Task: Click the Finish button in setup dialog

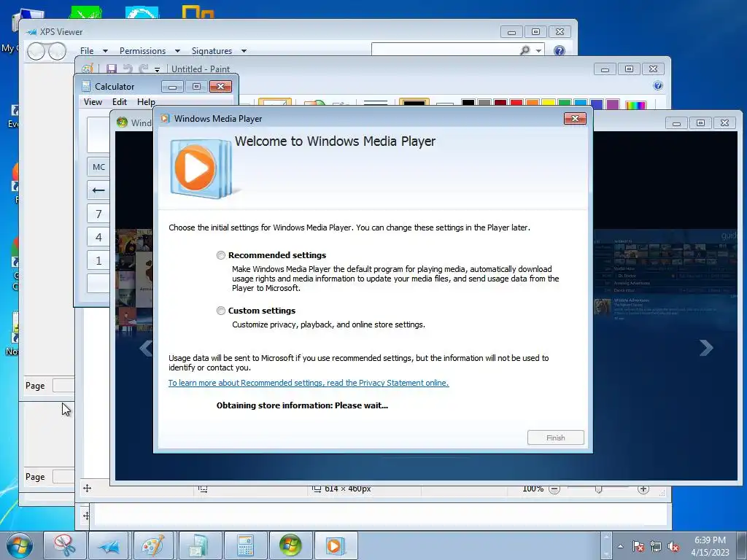Action: (x=555, y=437)
